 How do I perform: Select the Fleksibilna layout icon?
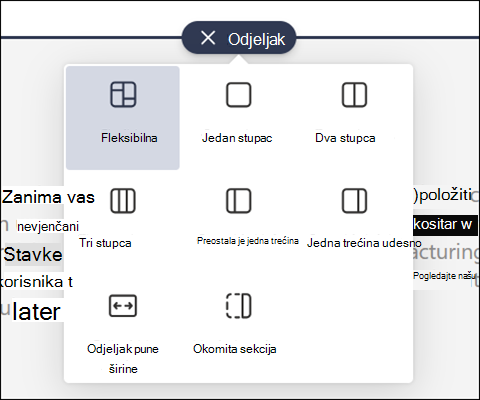coord(123,94)
